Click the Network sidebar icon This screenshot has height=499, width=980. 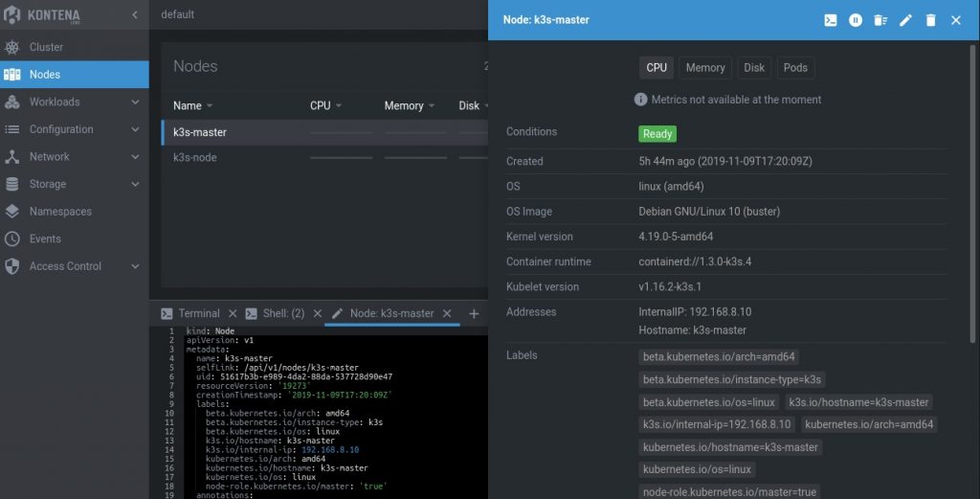point(11,157)
